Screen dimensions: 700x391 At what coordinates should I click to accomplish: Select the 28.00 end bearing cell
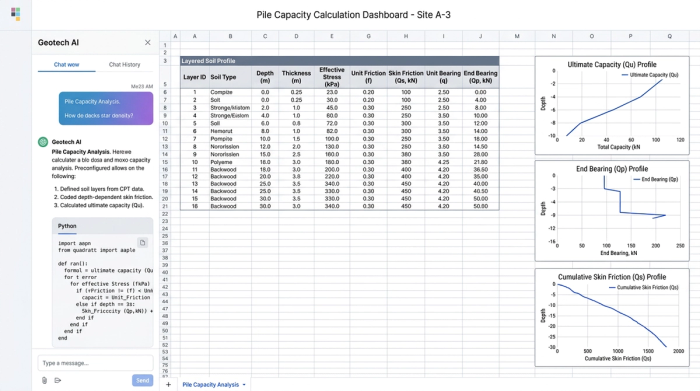tap(480, 154)
